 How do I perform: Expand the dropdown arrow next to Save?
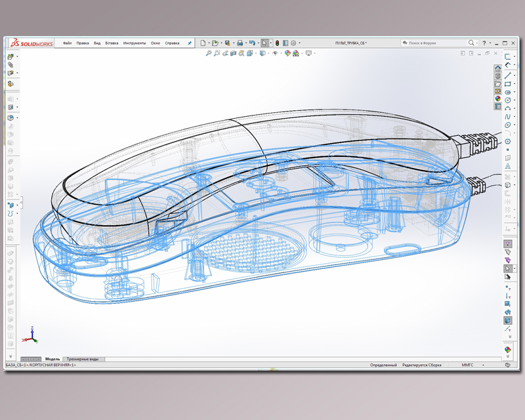click(x=234, y=43)
